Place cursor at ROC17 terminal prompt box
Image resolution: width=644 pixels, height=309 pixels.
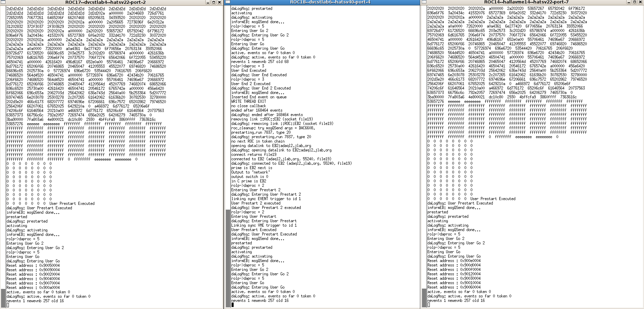click(8, 305)
